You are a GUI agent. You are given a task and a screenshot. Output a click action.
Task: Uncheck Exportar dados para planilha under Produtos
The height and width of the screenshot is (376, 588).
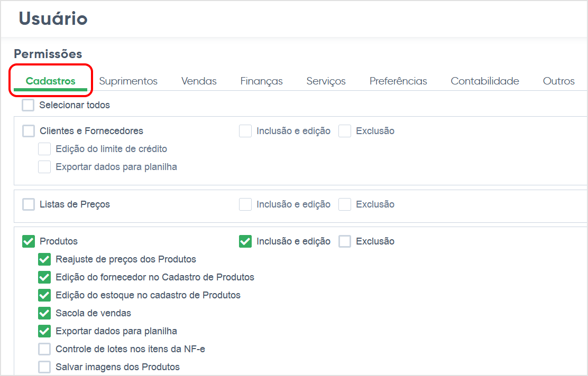44,331
